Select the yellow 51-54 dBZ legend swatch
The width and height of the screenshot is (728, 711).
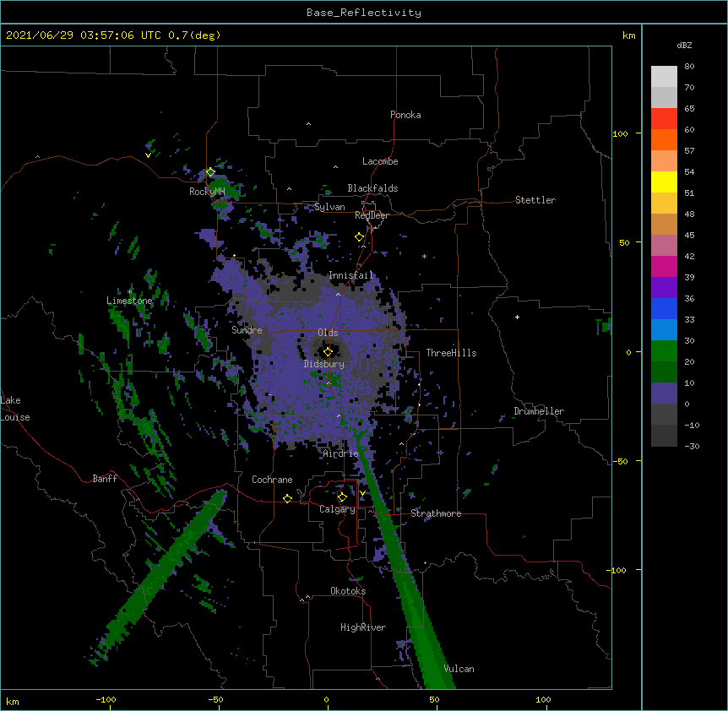pyautogui.click(x=664, y=182)
